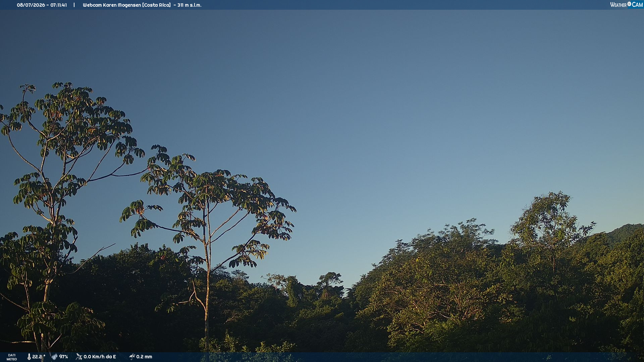This screenshot has height=362, width=644.
Task: Select the DATI METEO label
Action: pyautogui.click(x=12, y=357)
